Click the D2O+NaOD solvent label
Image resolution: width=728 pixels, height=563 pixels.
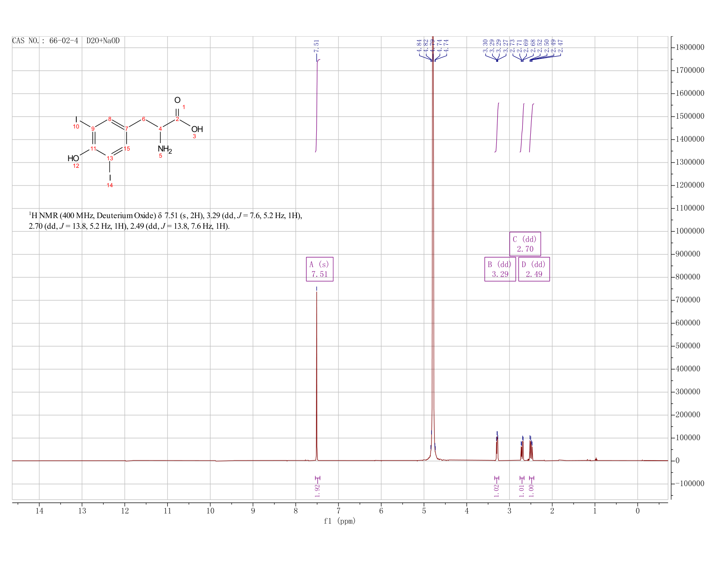tap(103, 41)
